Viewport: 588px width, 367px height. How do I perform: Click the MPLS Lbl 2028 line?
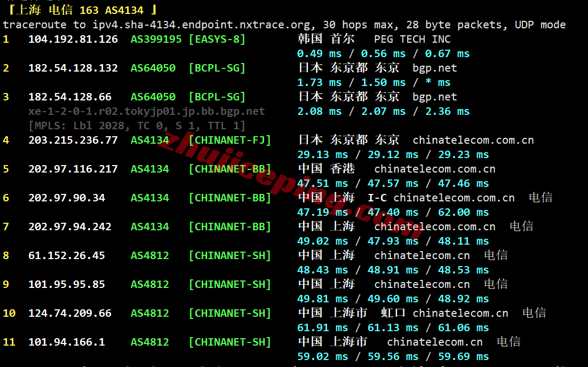pyautogui.click(x=137, y=126)
